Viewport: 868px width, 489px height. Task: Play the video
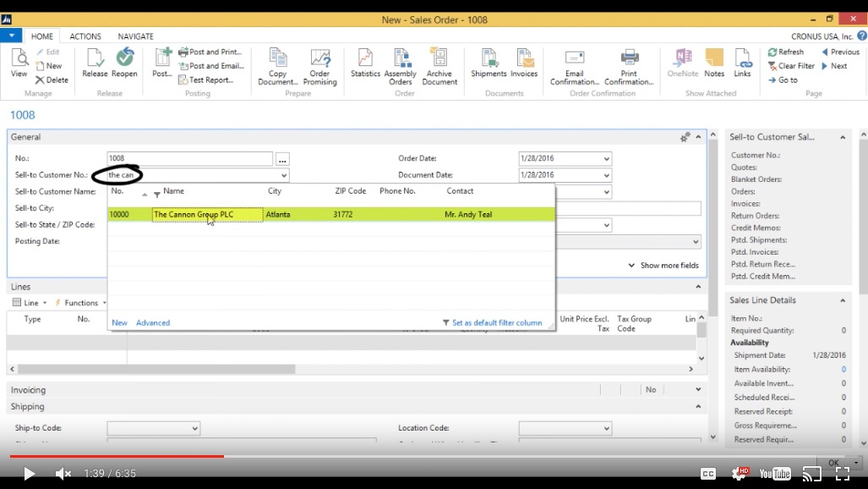(29, 474)
